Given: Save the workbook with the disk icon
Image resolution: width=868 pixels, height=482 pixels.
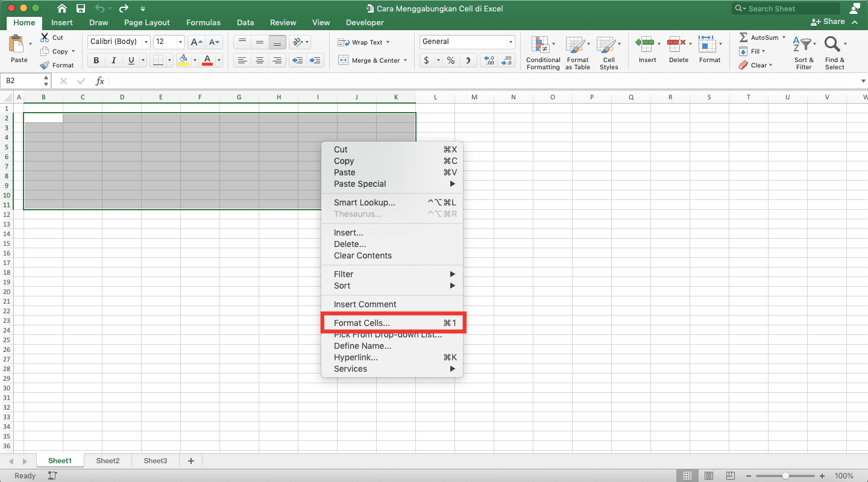Looking at the screenshot, I should pos(81,8).
